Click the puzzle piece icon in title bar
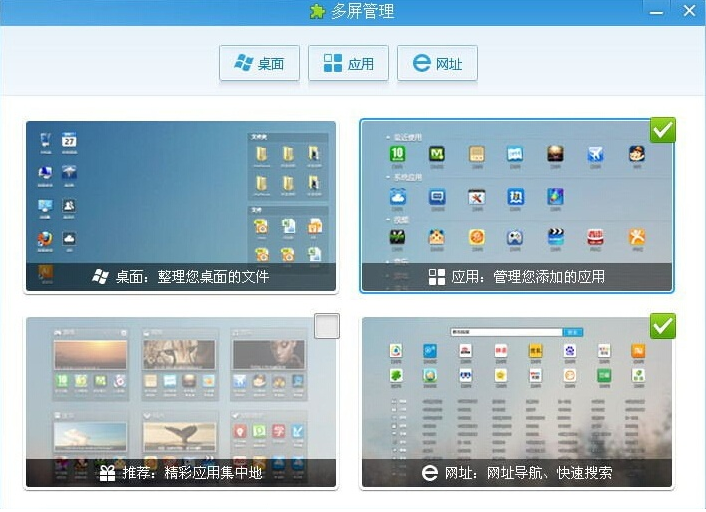706x512 pixels. 317,11
